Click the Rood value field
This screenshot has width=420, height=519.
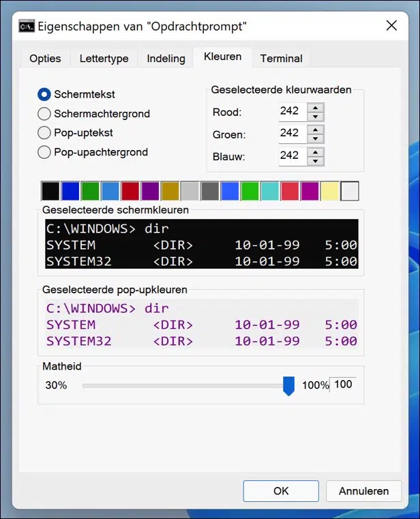point(293,112)
